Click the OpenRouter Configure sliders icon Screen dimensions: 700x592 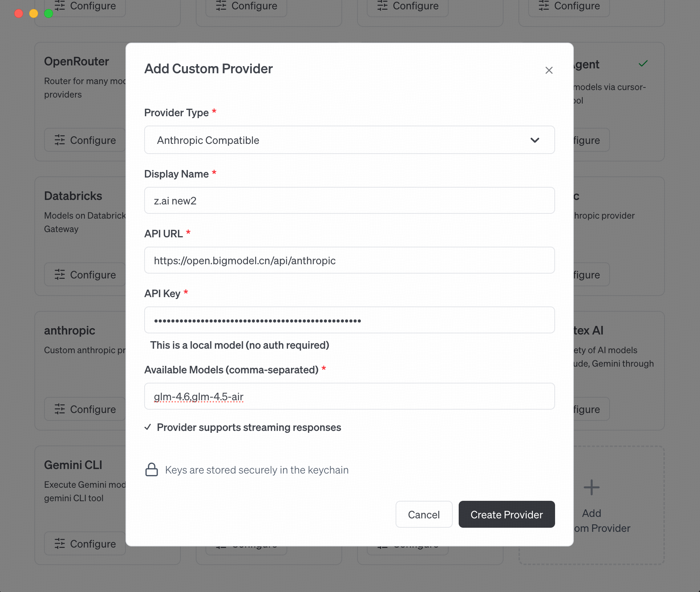point(60,140)
